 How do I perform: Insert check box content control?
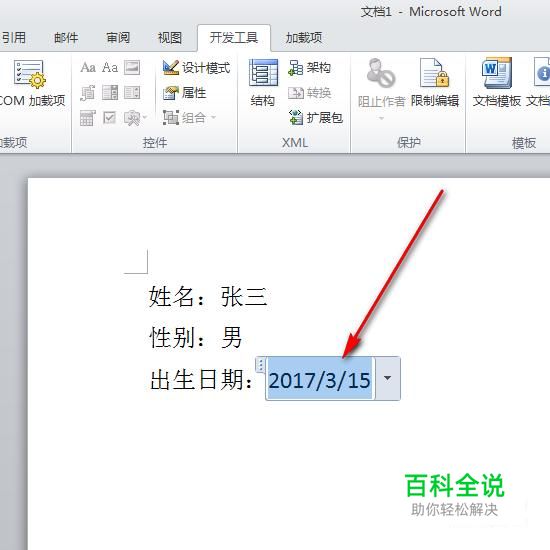[x=110, y=118]
